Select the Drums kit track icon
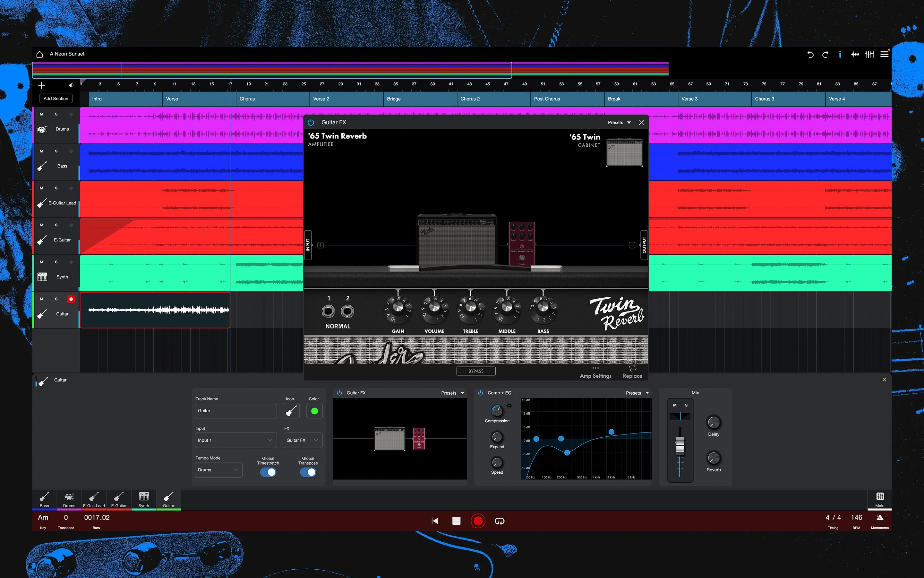Viewport: 924px width, 578px height. click(x=42, y=129)
